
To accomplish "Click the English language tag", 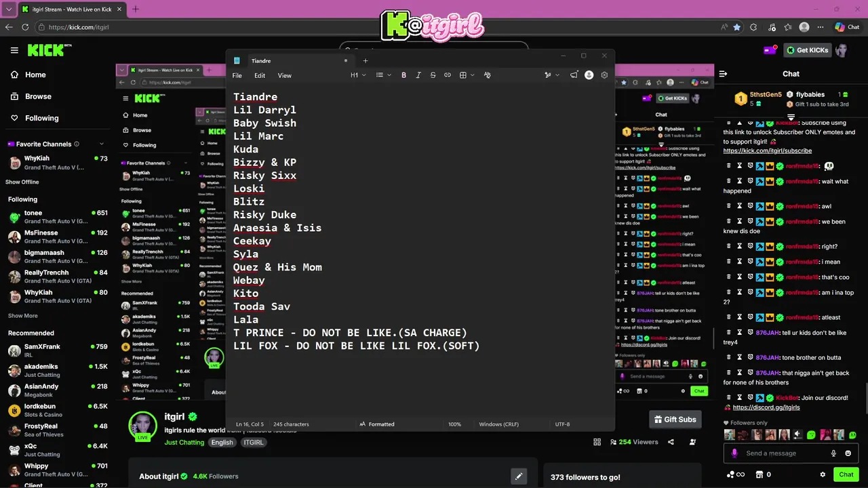I will coord(222,443).
